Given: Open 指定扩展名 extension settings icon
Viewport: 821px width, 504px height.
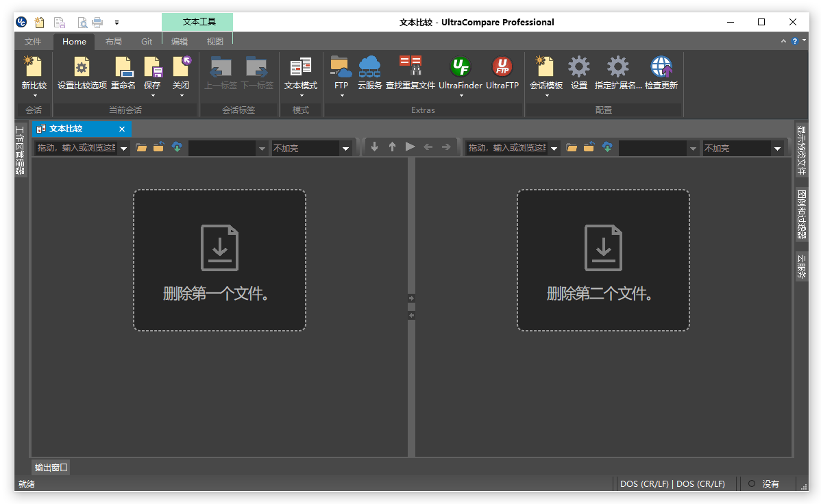Looking at the screenshot, I should click(617, 67).
